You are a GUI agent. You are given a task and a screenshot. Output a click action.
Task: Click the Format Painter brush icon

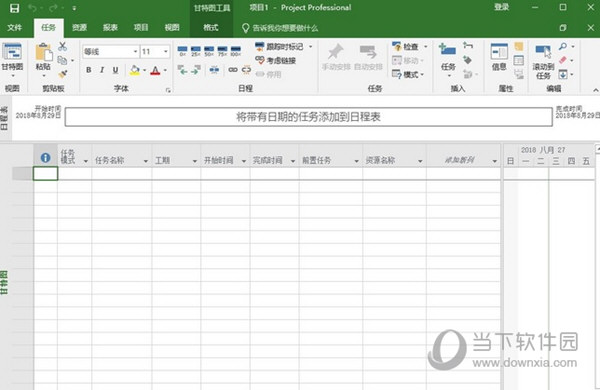point(62,73)
